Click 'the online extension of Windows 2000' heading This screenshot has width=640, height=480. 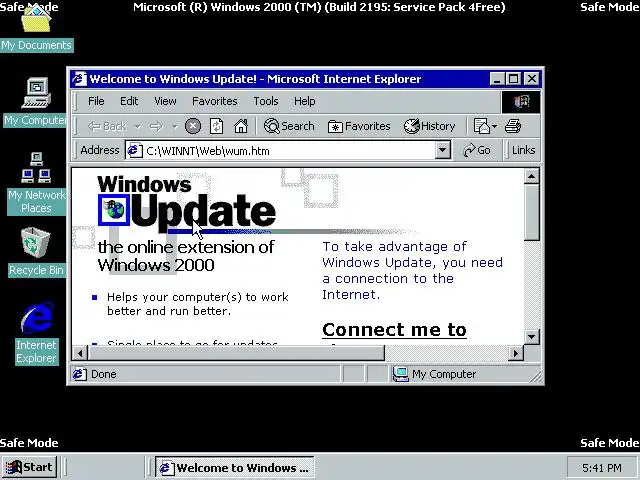[x=186, y=256]
